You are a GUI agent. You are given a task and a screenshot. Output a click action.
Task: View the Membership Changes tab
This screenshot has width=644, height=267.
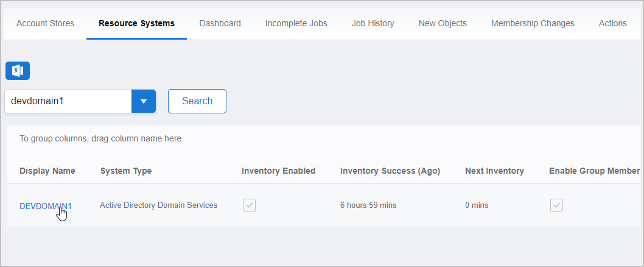click(533, 23)
